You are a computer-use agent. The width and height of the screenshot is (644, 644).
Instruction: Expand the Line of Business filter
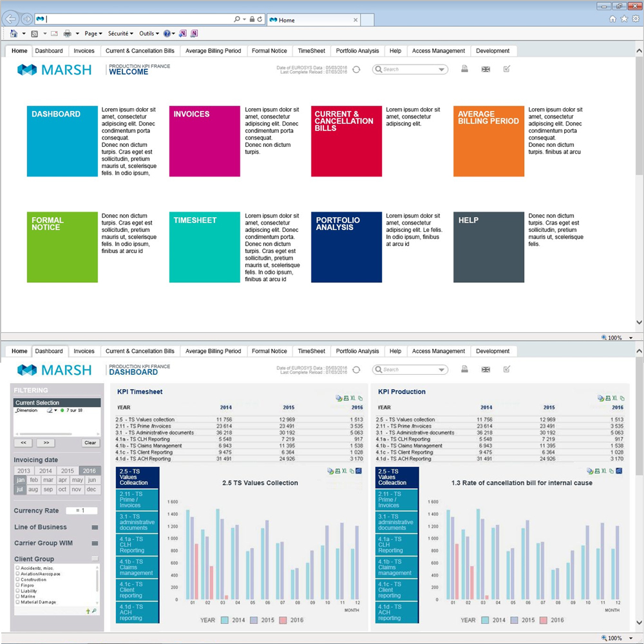click(95, 527)
